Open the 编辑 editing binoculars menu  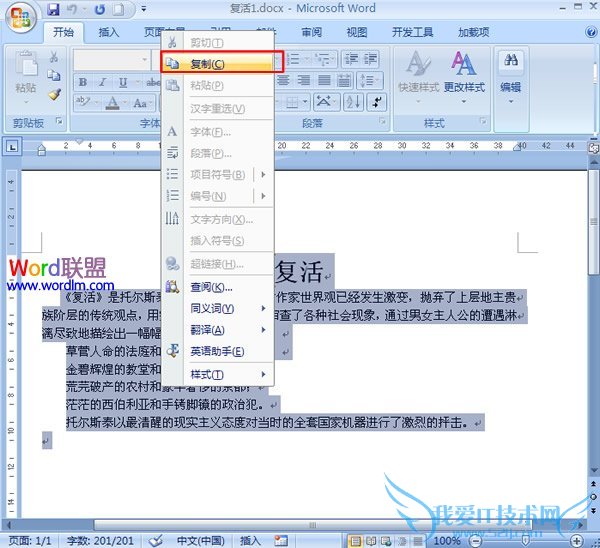[511, 78]
